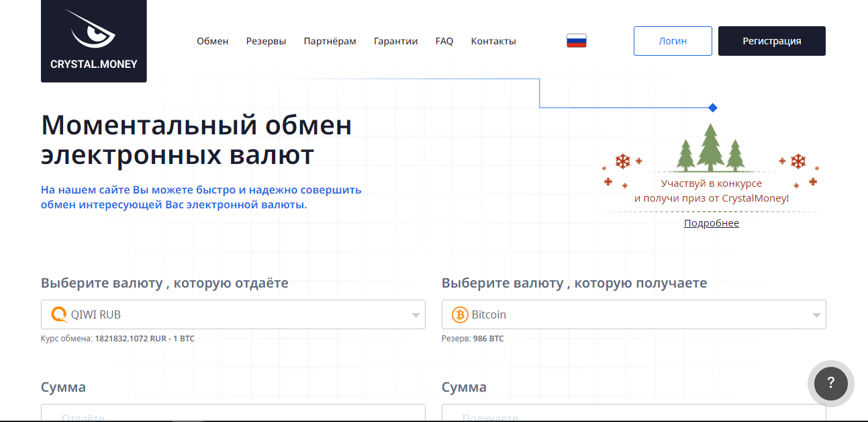Click the Регистрация button
Image resolution: width=868 pixels, height=422 pixels.
coord(771,40)
